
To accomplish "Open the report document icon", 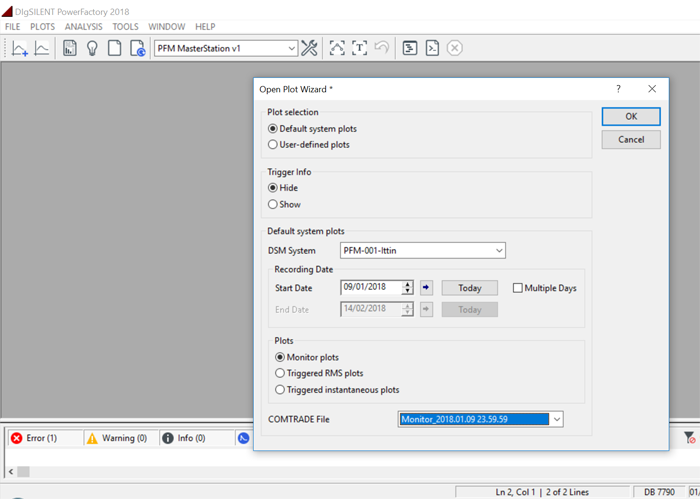I will click(70, 48).
